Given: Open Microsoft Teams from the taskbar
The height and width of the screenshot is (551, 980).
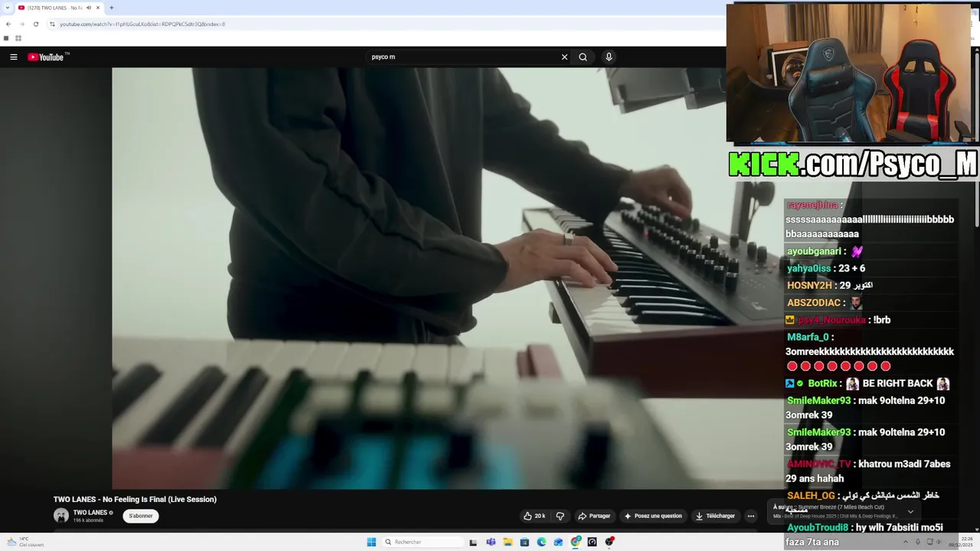Looking at the screenshot, I should pyautogui.click(x=490, y=542).
